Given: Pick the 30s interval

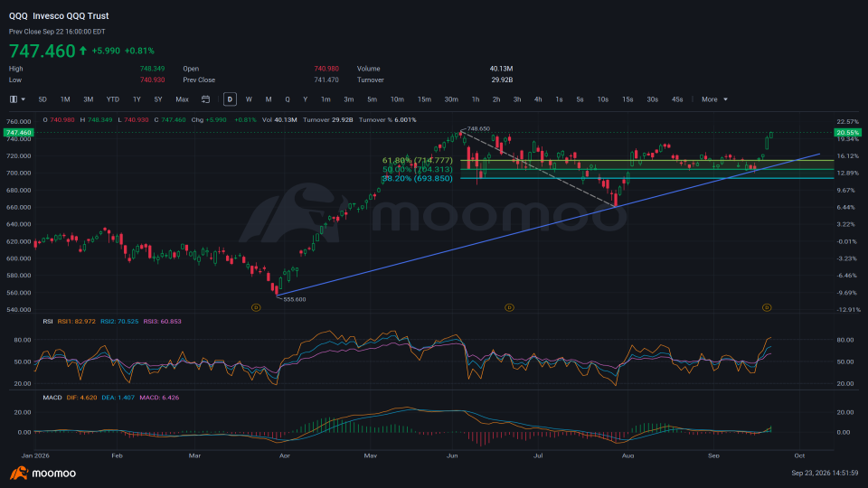Looking at the screenshot, I should pos(653,99).
